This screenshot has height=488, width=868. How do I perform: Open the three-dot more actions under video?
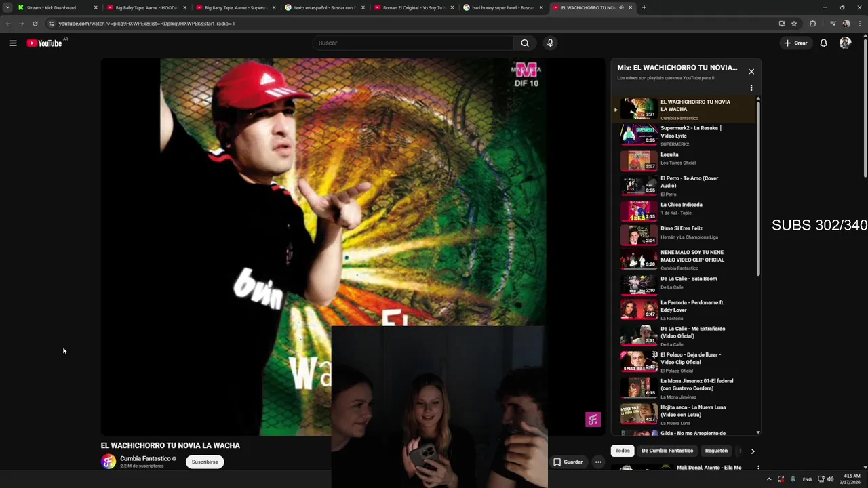[598, 462]
